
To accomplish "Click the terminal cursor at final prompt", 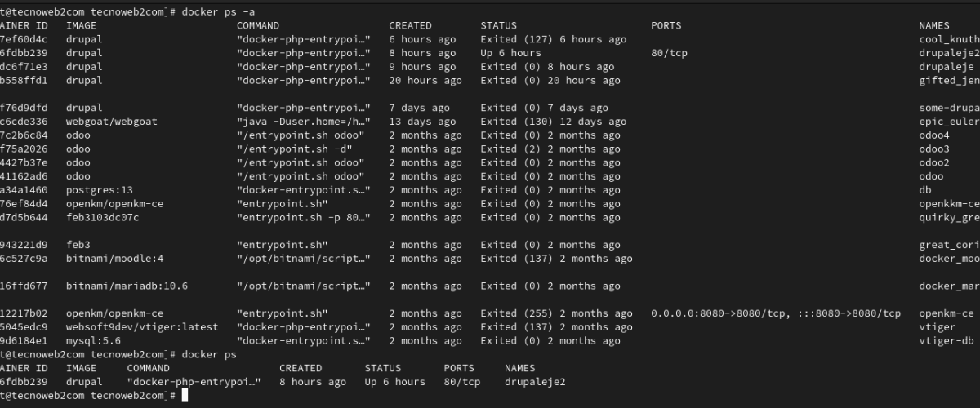I will 185,396.
